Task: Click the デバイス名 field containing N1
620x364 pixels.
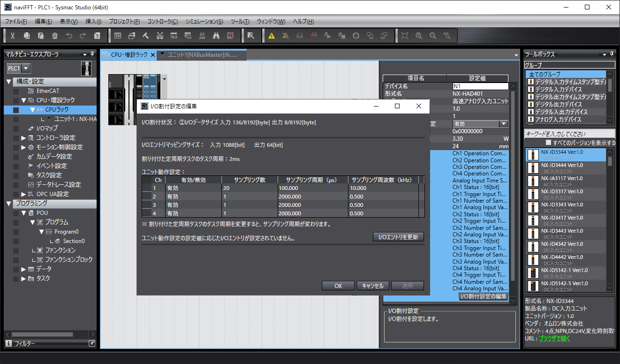Action: (x=480, y=86)
